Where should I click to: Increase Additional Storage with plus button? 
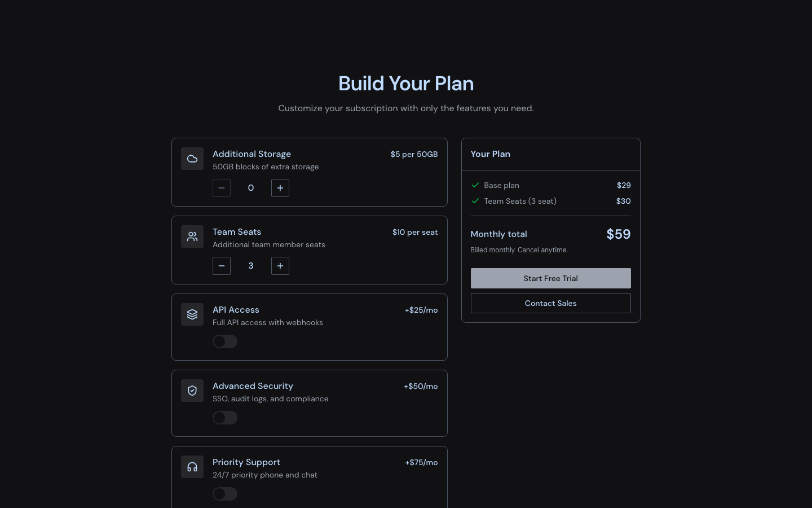click(x=280, y=188)
